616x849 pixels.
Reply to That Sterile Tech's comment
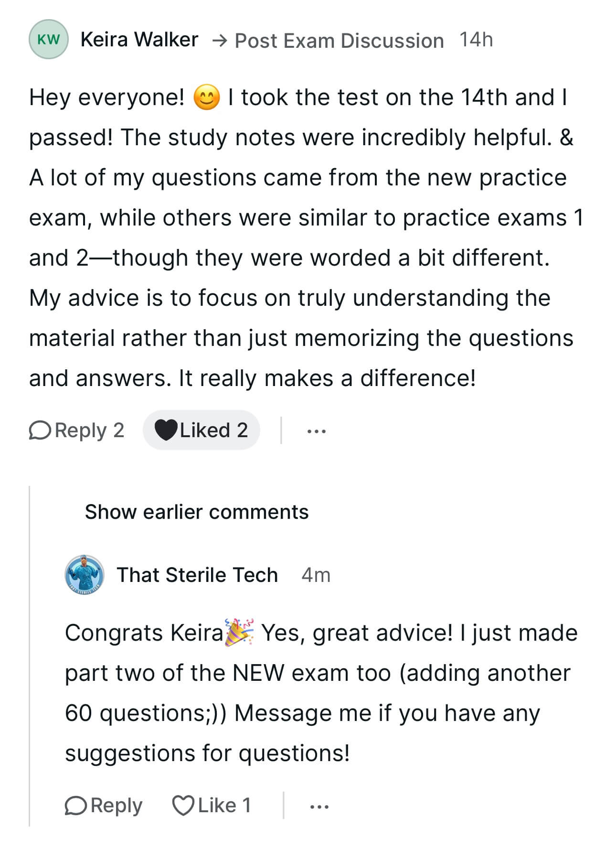(104, 805)
